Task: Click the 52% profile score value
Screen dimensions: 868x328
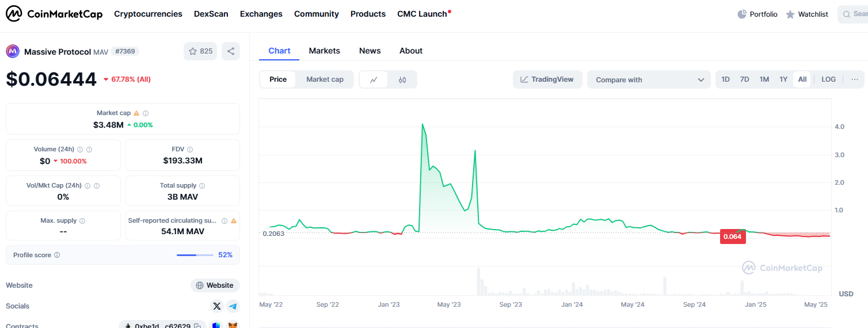Action: coord(225,255)
